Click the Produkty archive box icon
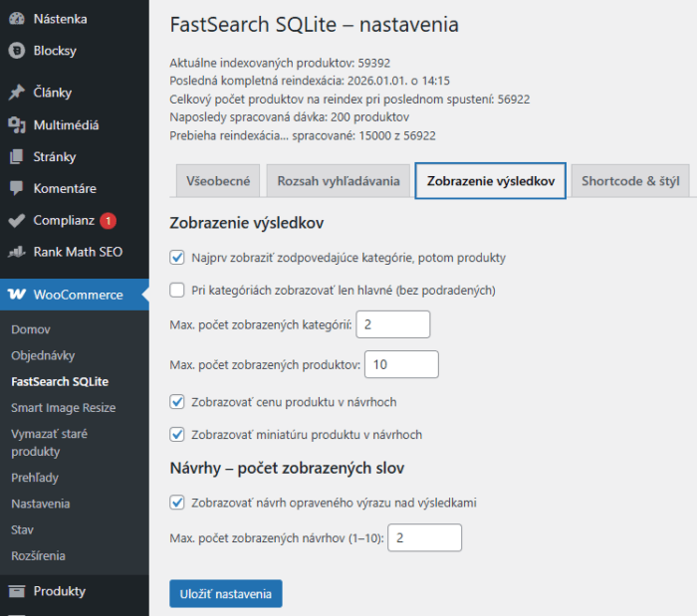The width and height of the screenshot is (697, 616). coord(17,591)
